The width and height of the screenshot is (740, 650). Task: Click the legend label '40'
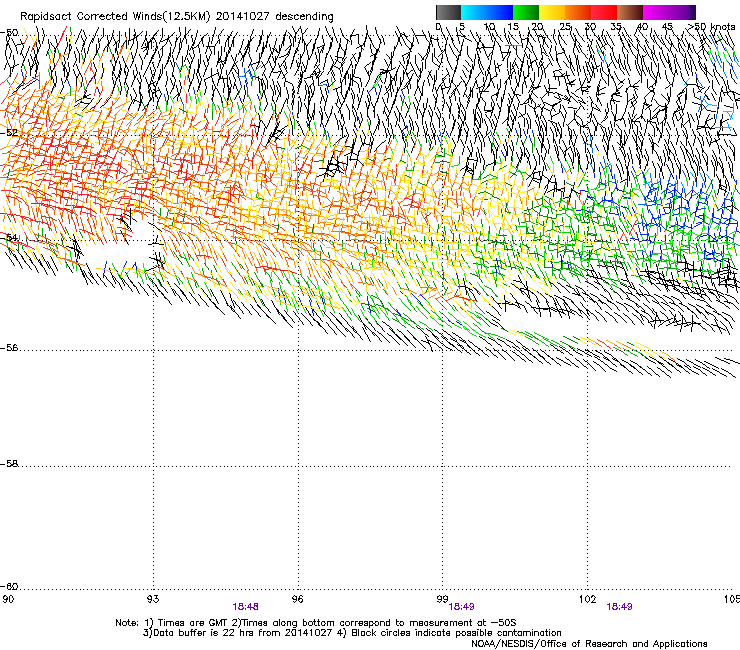point(643,27)
